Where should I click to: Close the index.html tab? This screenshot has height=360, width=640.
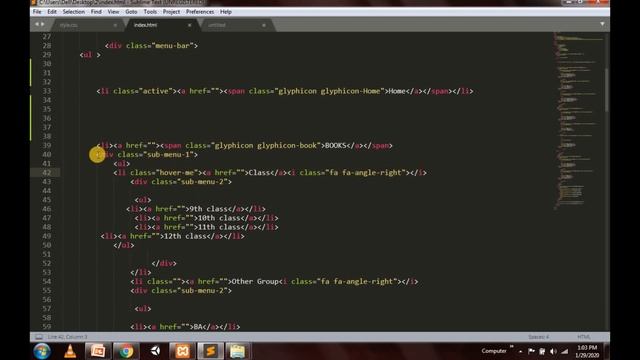tap(189, 25)
